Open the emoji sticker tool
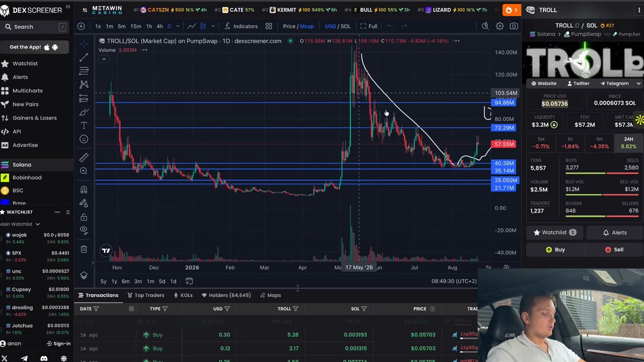The width and height of the screenshot is (644, 362). pos(84,139)
